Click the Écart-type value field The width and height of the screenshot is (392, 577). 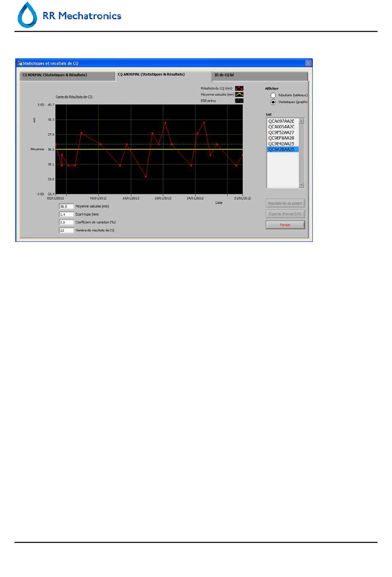tap(66, 215)
